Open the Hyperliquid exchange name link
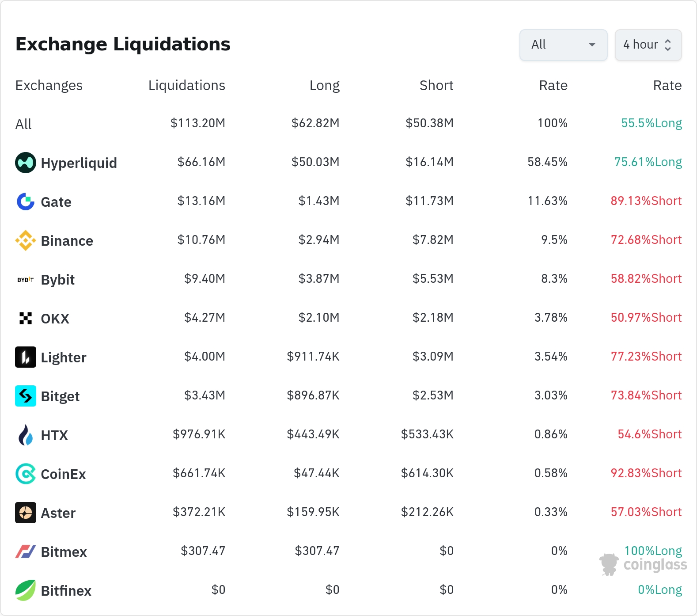 pos(79,163)
